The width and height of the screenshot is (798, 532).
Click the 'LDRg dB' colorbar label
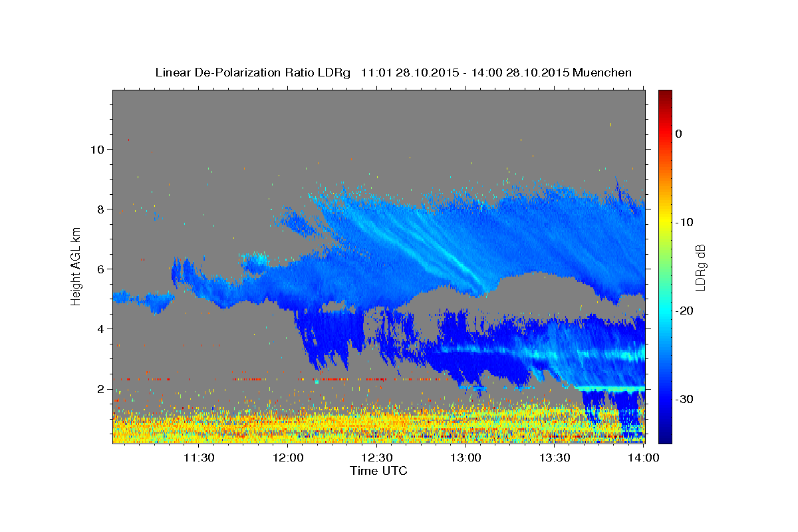click(x=700, y=267)
